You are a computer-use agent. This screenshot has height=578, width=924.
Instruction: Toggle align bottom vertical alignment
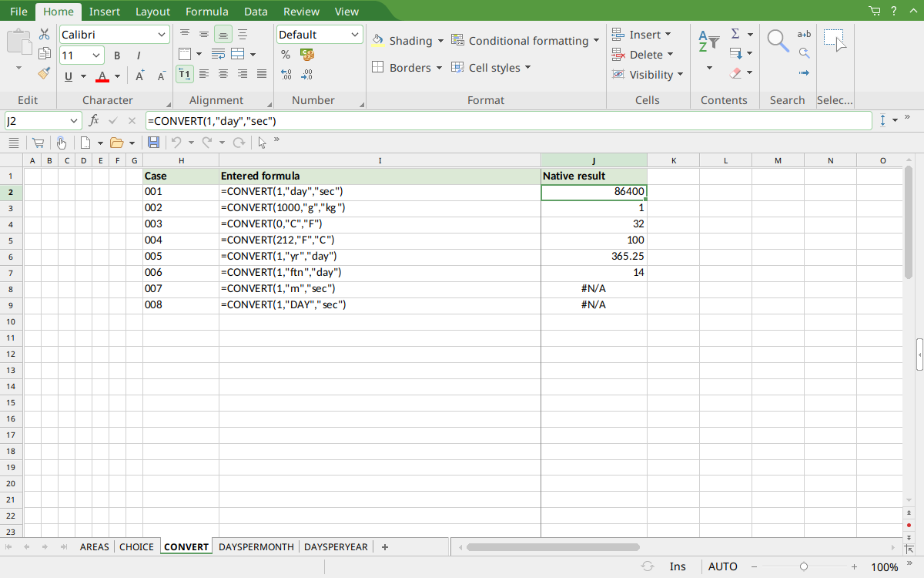pos(223,34)
